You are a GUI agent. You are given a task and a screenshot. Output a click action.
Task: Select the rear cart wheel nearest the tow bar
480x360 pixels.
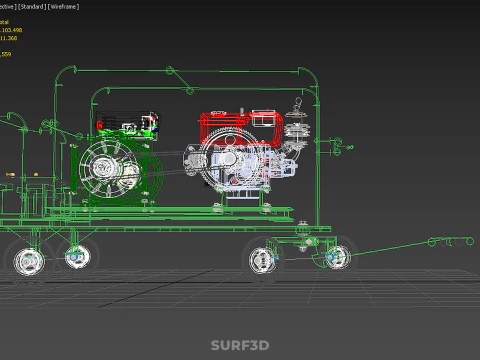pyautogui.click(x=339, y=257)
